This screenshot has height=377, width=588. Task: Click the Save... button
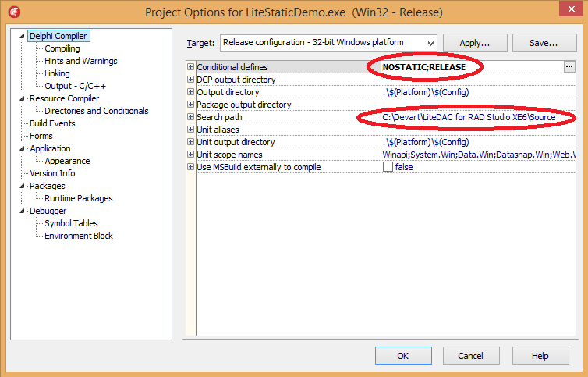(544, 43)
